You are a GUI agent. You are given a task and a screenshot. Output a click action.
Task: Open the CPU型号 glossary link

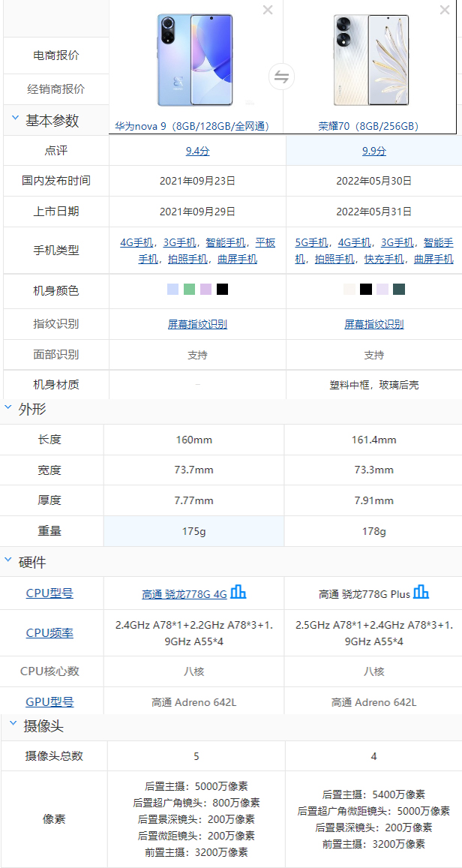[49, 593]
